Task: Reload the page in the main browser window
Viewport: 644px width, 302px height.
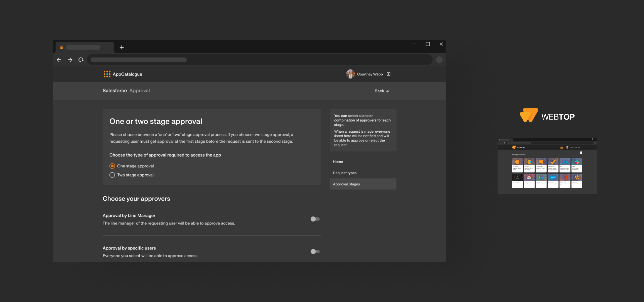Action: [81, 60]
